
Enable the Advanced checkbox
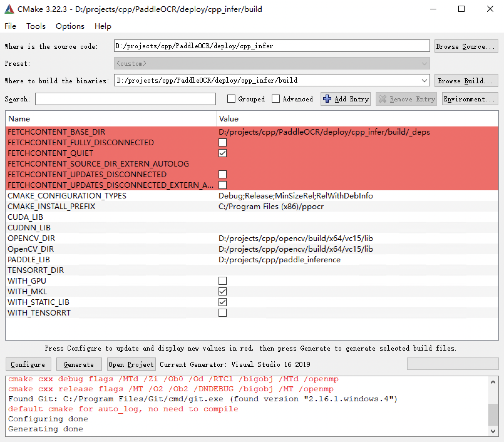(276, 99)
